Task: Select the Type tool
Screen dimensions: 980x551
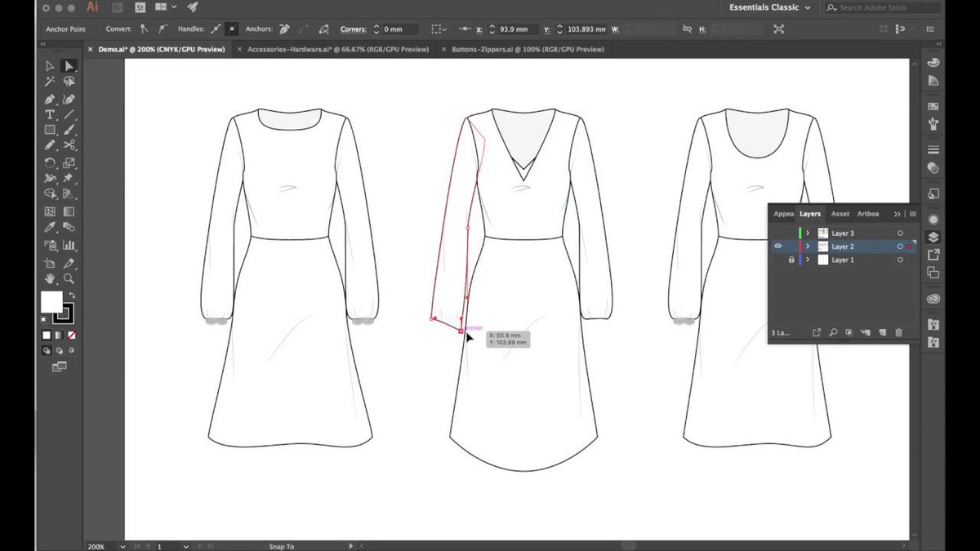Action: (x=50, y=114)
